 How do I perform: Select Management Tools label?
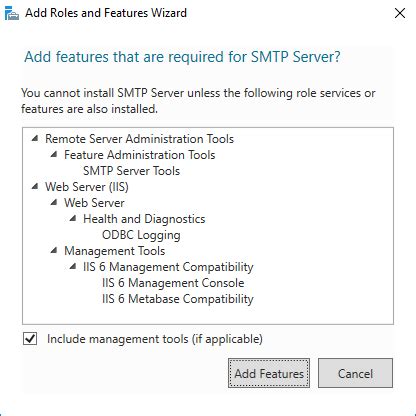click(x=115, y=251)
